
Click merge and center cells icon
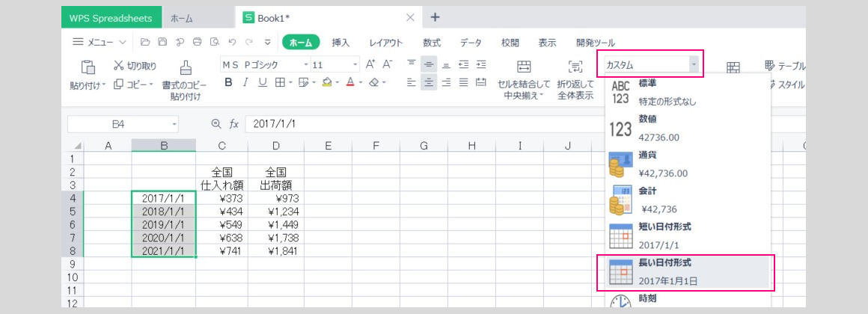click(524, 67)
